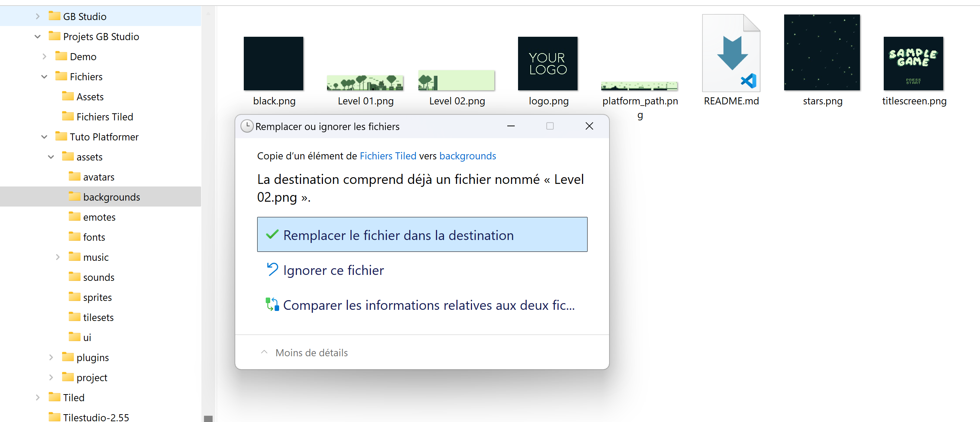Click the compare files arrows icon
The image size is (980, 422).
[x=272, y=305]
